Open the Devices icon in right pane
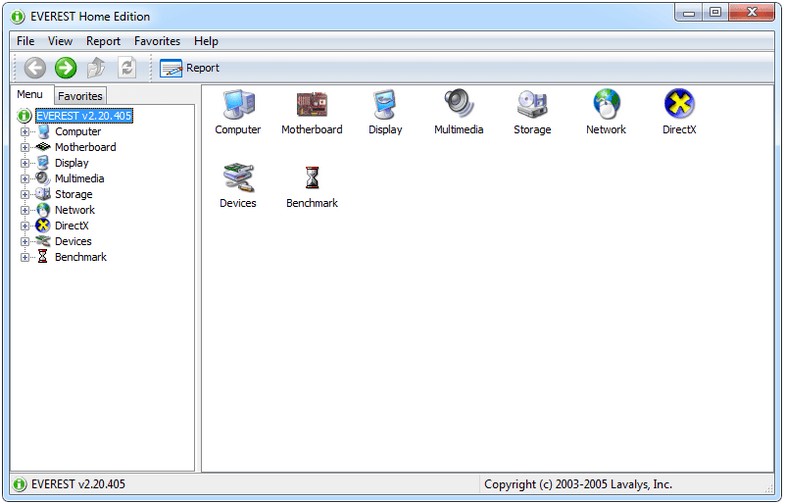This screenshot has height=504, width=786. tap(239, 177)
